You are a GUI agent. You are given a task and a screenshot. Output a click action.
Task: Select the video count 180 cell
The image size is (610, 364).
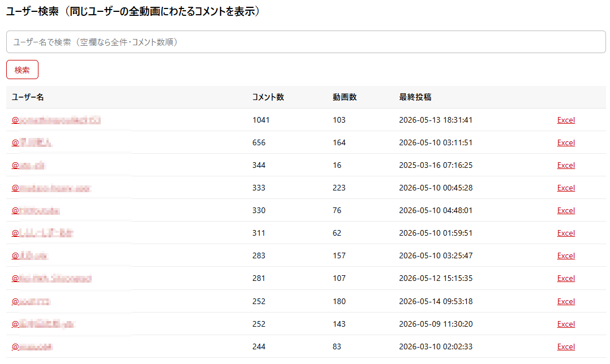tap(340, 301)
